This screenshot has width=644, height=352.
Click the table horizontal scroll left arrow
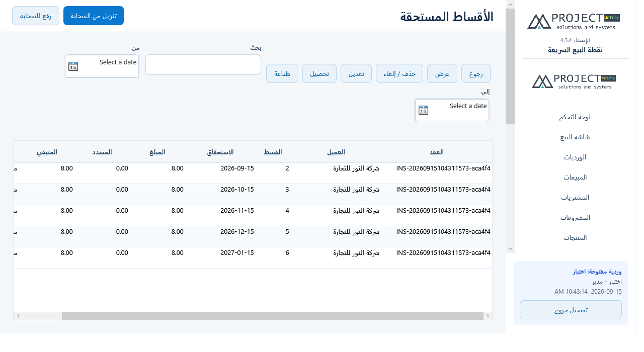coord(18,316)
